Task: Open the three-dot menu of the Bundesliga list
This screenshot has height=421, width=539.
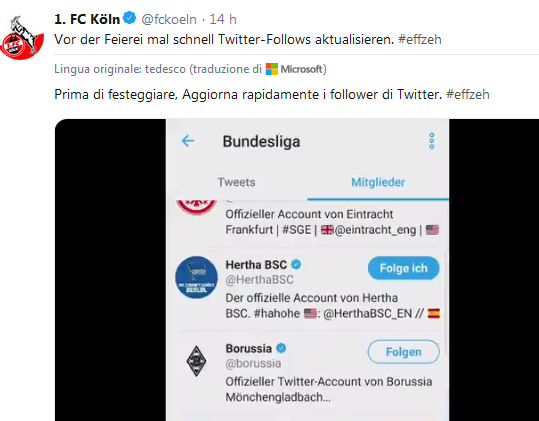Action: [x=432, y=141]
